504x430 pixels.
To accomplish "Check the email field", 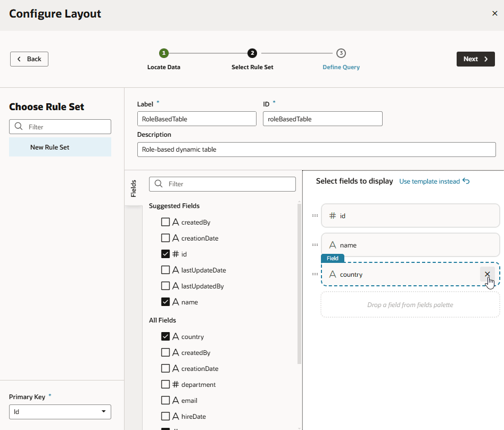I will (x=165, y=400).
